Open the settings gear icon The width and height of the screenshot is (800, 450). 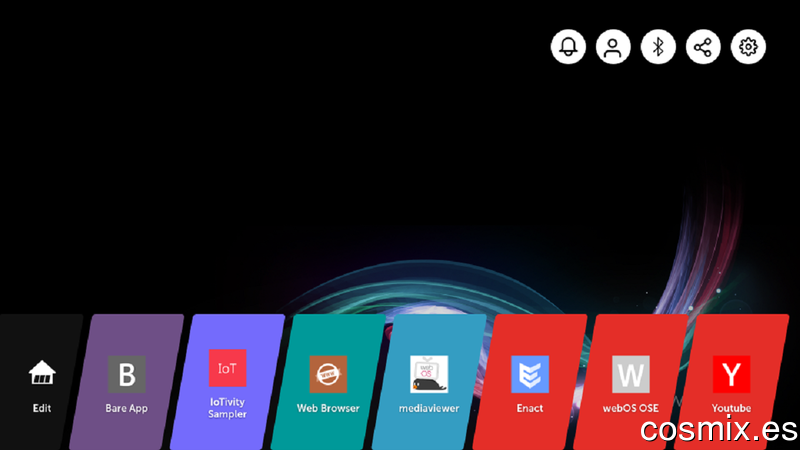coord(748,47)
